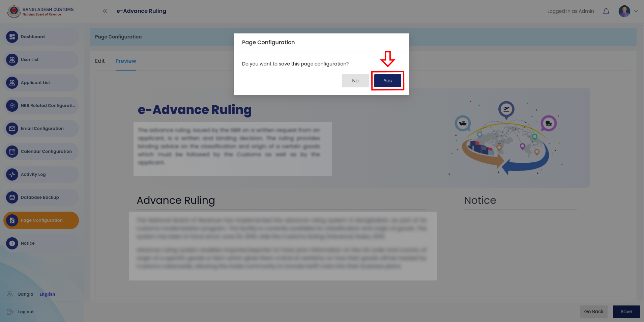Open the notification bell

pos(606,11)
